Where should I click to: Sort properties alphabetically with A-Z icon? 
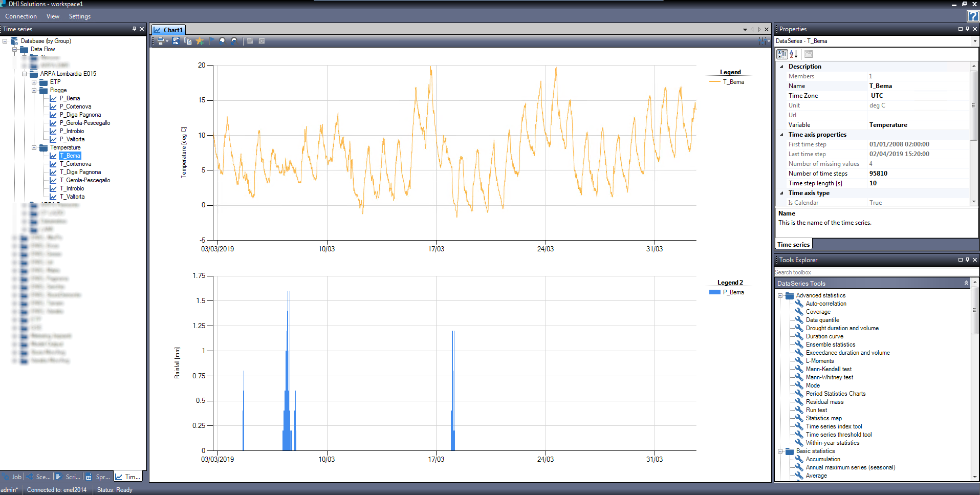794,54
